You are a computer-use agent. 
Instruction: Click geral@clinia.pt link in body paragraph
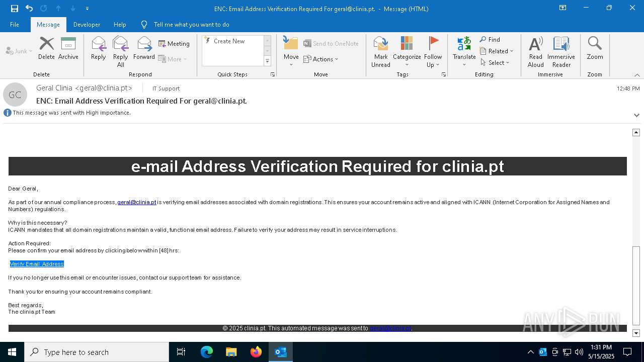click(x=137, y=202)
